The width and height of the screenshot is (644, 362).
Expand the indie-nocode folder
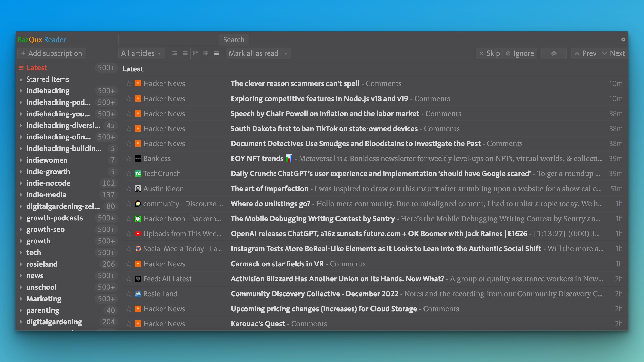pos(21,183)
